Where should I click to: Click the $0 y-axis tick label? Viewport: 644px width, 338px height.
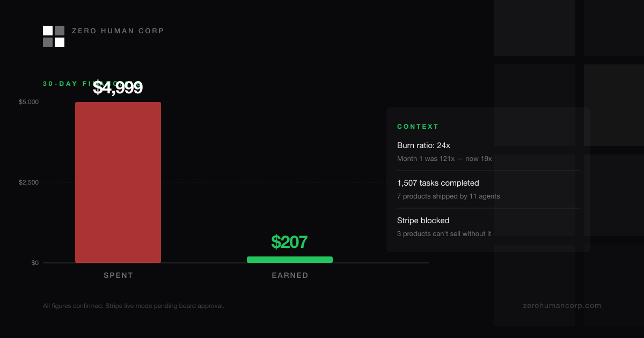pyautogui.click(x=35, y=263)
